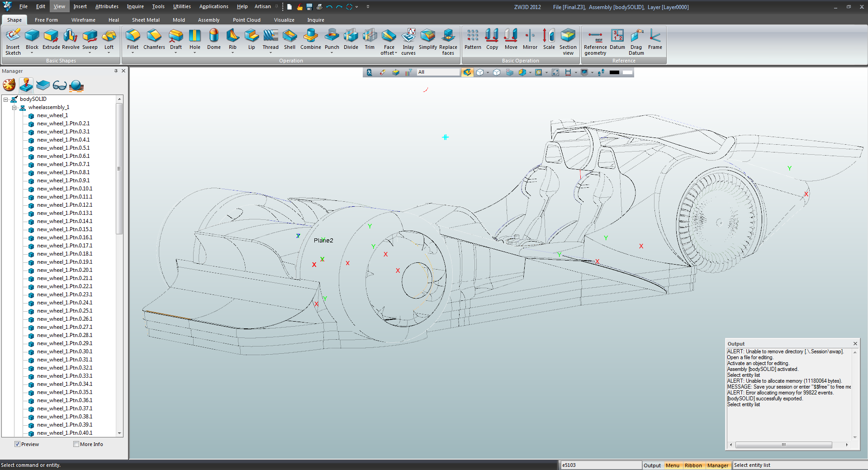
Task: Open the title bar quick access dropdown
Action: [x=368, y=7]
